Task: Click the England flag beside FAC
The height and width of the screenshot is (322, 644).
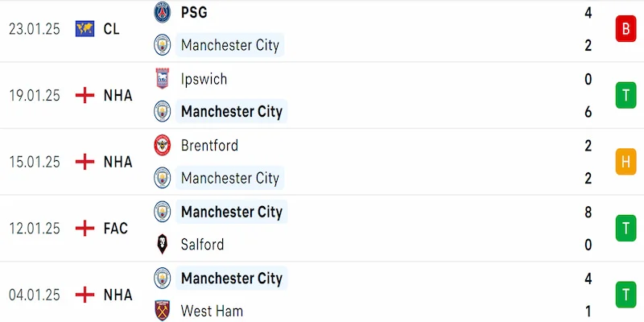Action: [x=85, y=229]
